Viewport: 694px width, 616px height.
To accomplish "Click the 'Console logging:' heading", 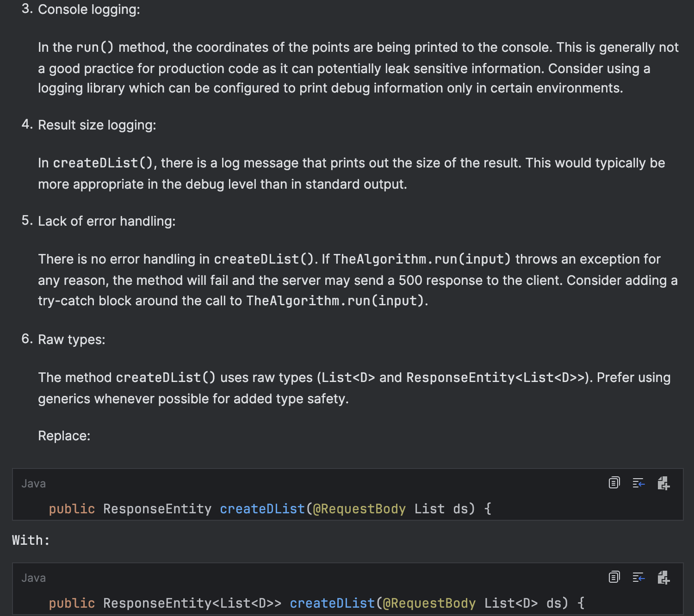I will (x=89, y=9).
